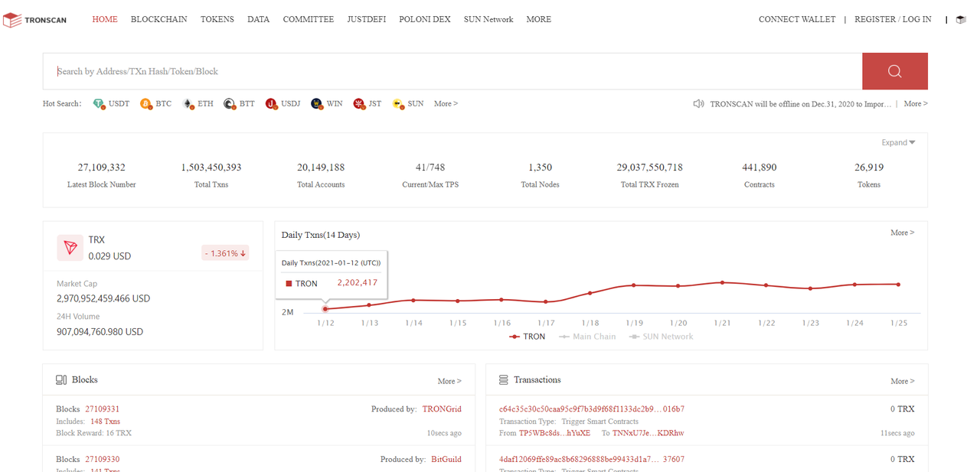Viewport: 980px width, 472px height.
Task: Open more announcements link
Action: (916, 103)
